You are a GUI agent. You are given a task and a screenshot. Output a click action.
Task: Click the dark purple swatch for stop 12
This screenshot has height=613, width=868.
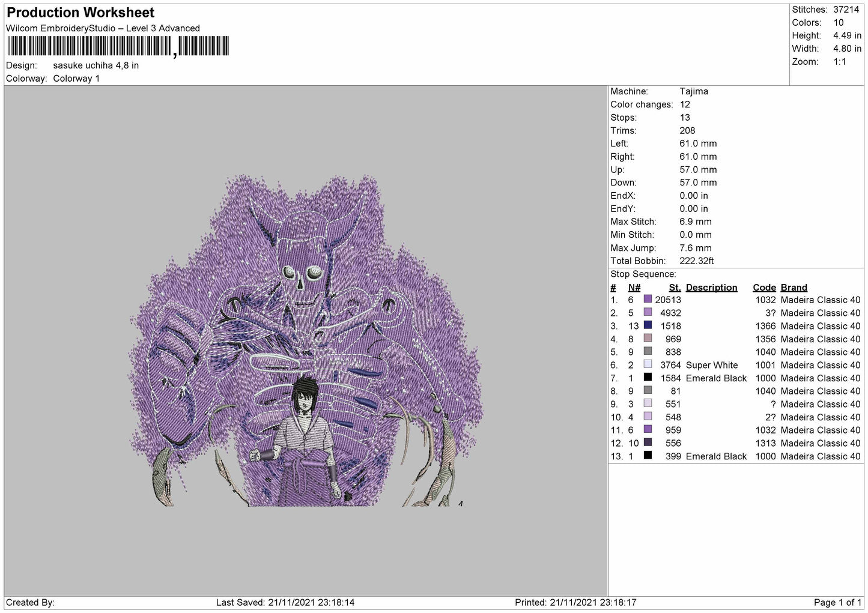pos(648,442)
